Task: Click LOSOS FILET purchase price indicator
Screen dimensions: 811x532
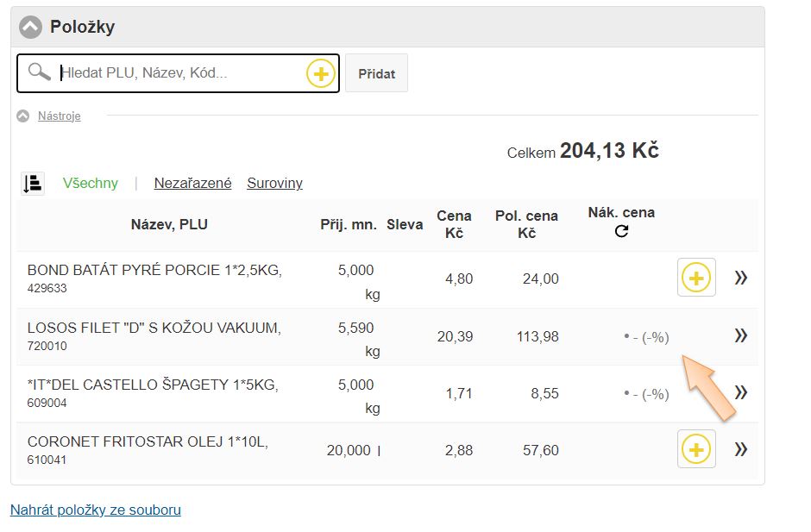Action: (646, 337)
